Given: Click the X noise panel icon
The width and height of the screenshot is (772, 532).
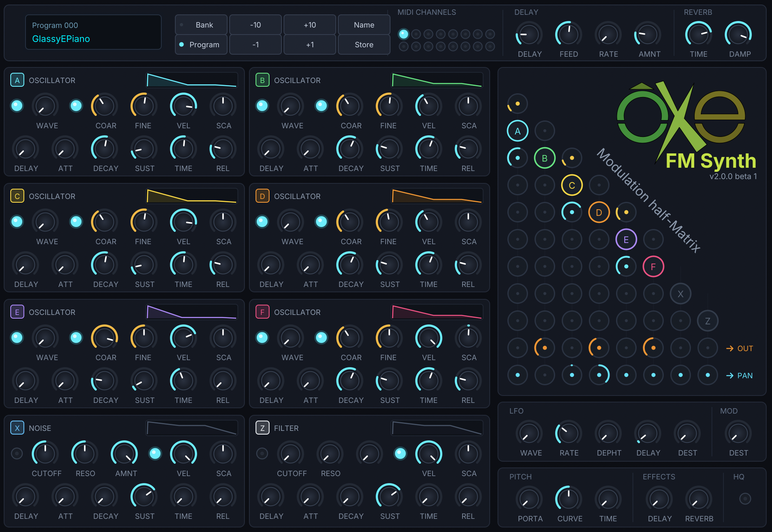Looking at the screenshot, I should click(x=17, y=428).
